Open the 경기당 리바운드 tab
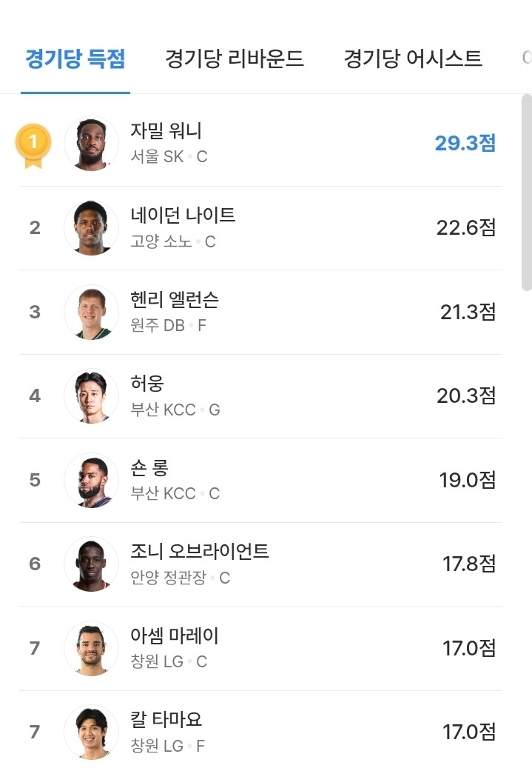The image size is (532, 768). [235, 59]
